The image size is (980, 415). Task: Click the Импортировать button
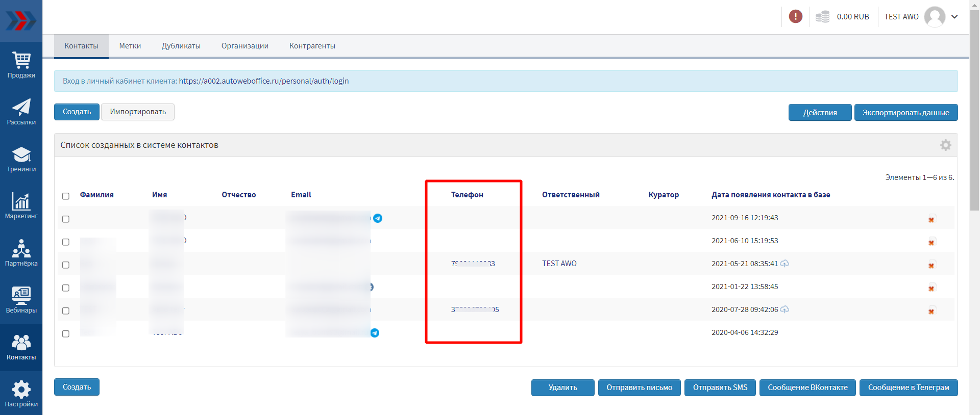pos(138,112)
